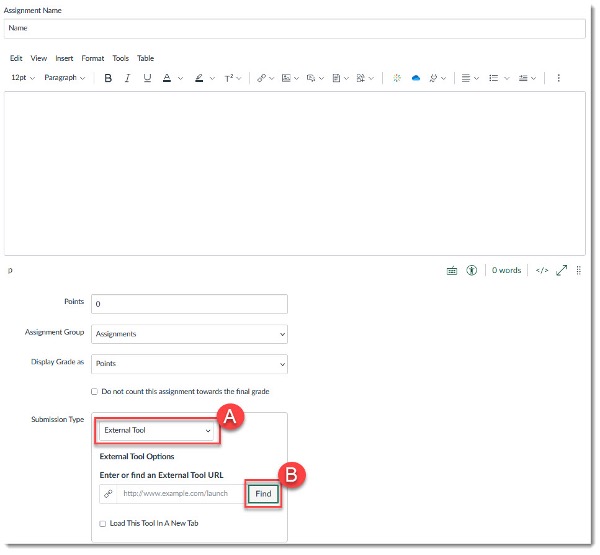
Task: Enable 'Do not count this assignment' checkbox
Action: [95, 391]
